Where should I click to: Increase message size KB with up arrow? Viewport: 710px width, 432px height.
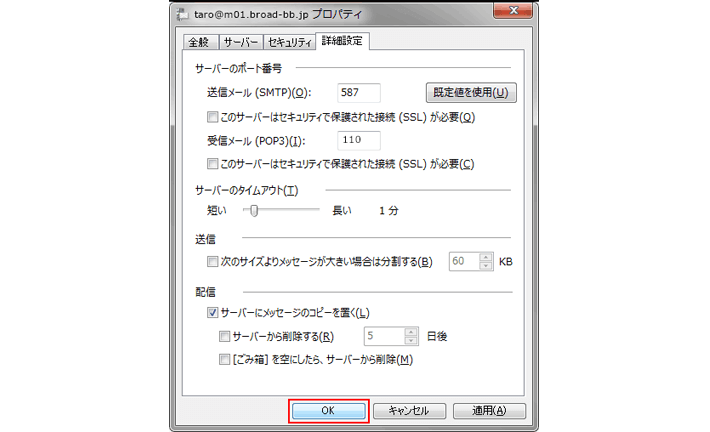tap(486, 257)
